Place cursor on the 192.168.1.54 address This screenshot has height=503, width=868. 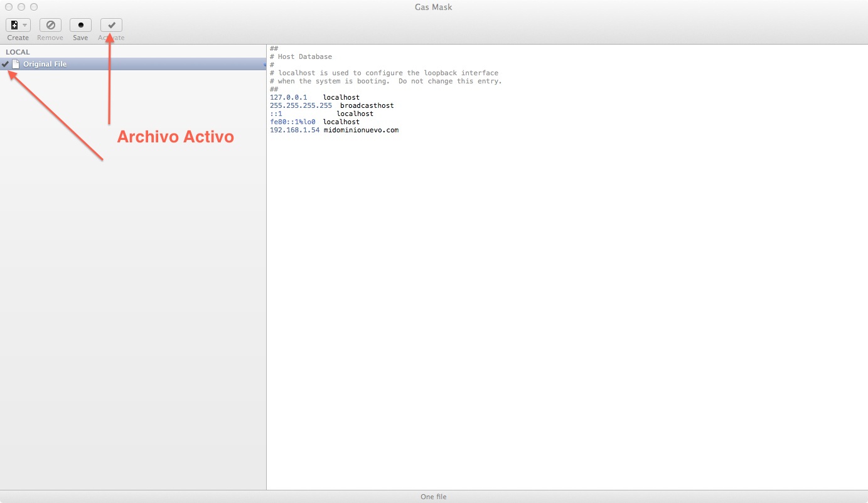point(294,130)
